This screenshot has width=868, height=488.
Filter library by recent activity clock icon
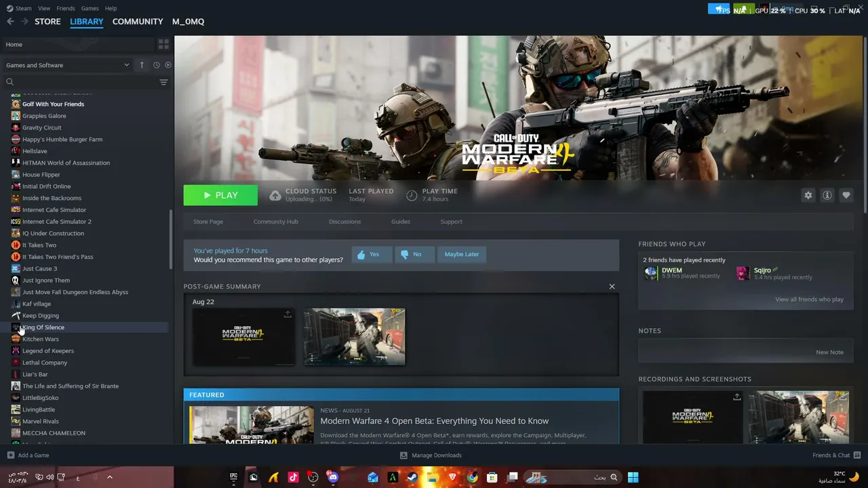pyautogui.click(x=157, y=65)
